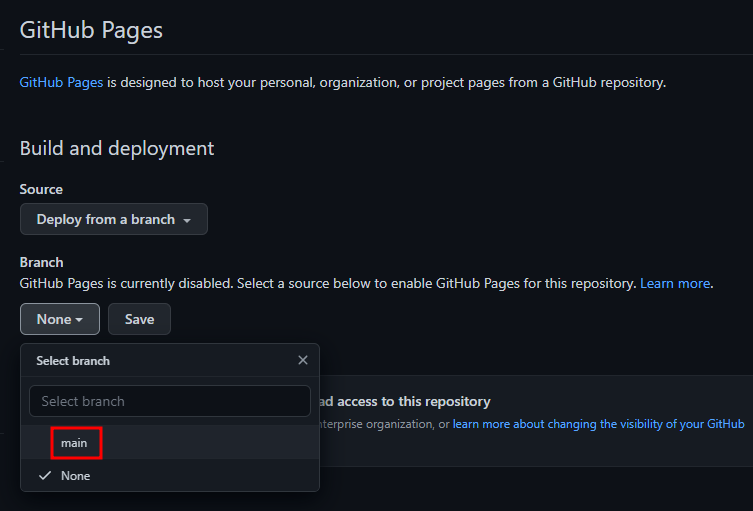Click the Build and deployment heading

tap(117, 148)
